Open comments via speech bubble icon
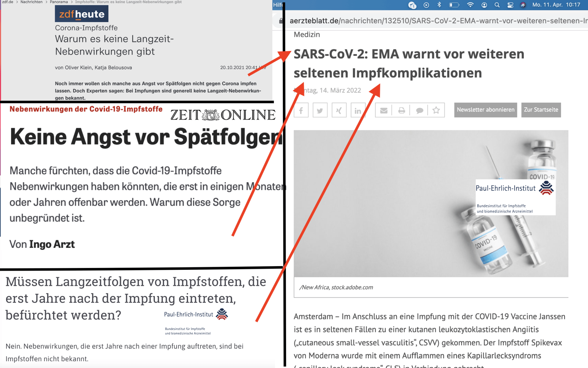Image resolution: width=588 pixels, height=368 pixels. pos(419,110)
